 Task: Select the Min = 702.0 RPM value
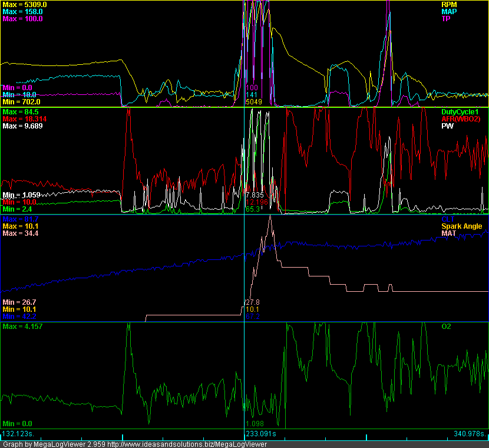pyautogui.click(x=22, y=102)
